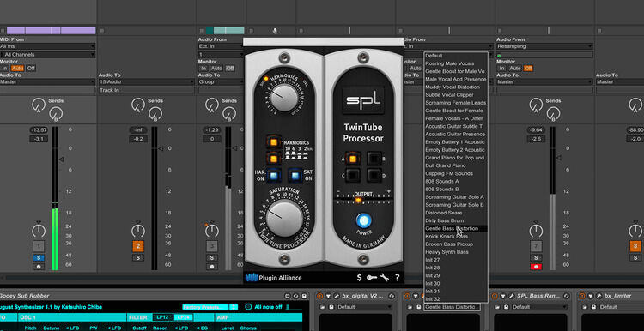
Task: Open Gentle Bass Distortio preset chooser
Action: (x=452, y=307)
